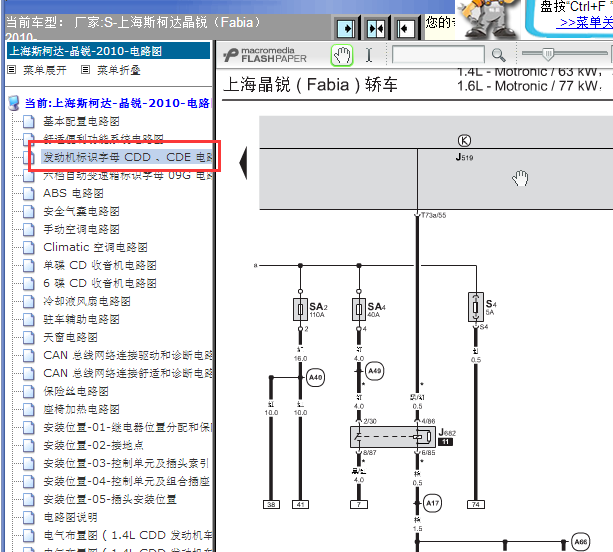
Task: Click the J519 control unit label
Action: [464, 157]
